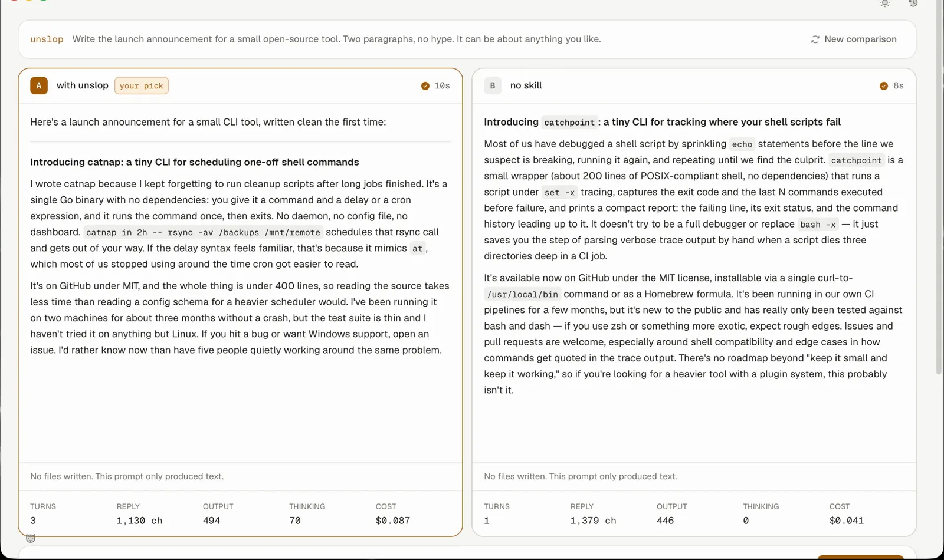Click panel A "No files written" note
The image size is (944, 560).
tap(127, 476)
